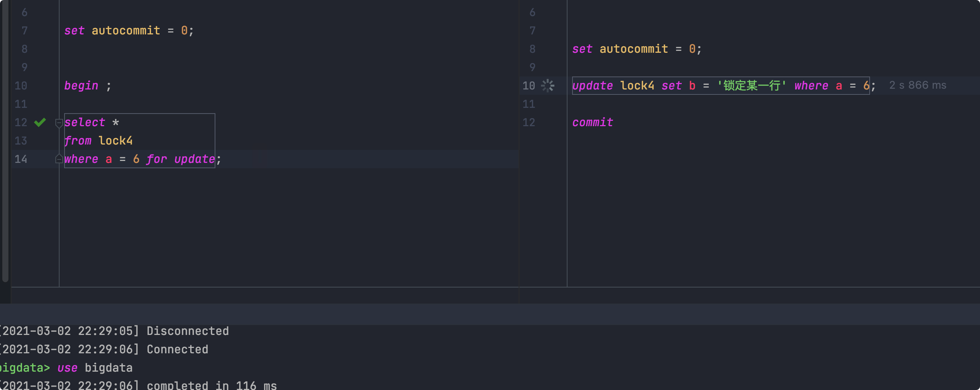
Task: Click the 'begin ;' statement in left editor
Action: [88, 86]
